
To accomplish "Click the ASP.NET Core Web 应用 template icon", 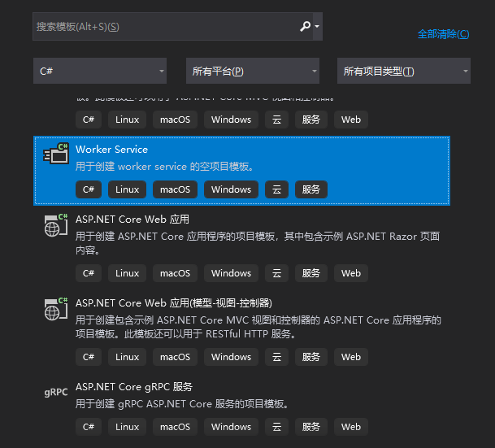I will [x=56, y=224].
